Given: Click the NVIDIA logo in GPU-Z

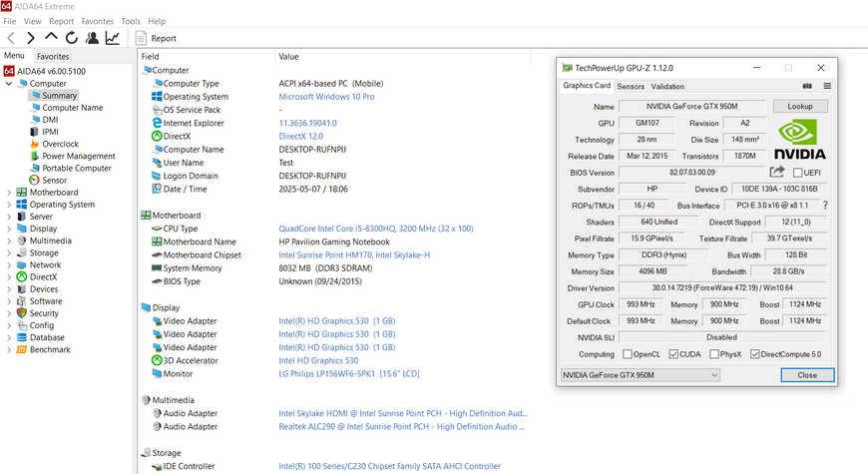Looking at the screenshot, I should click(800, 140).
